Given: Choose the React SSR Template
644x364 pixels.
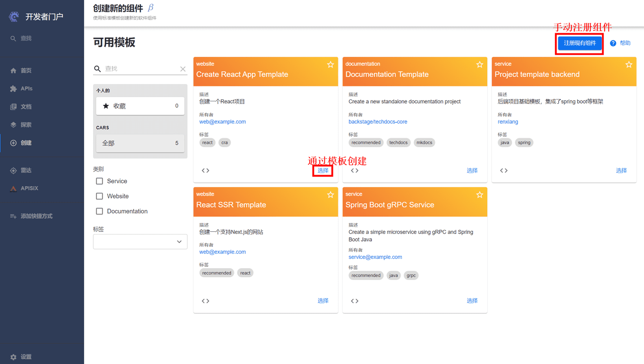Looking at the screenshot, I should (x=323, y=301).
